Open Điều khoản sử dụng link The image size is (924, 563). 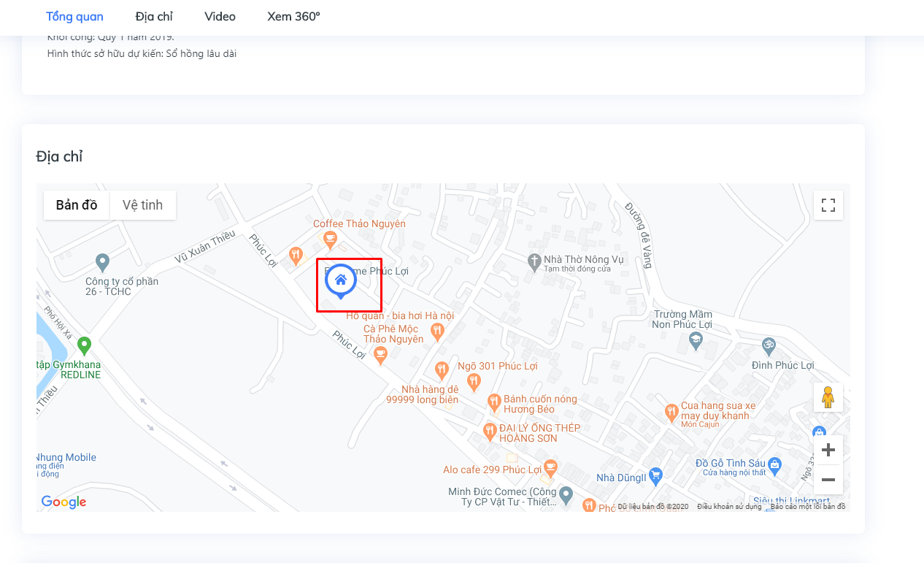(729, 506)
